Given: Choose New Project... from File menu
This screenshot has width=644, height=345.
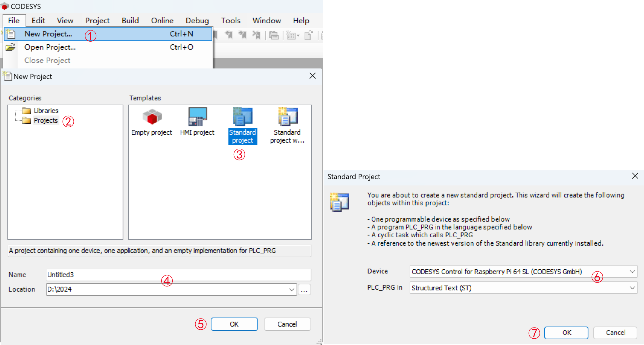Looking at the screenshot, I should (108, 34).
